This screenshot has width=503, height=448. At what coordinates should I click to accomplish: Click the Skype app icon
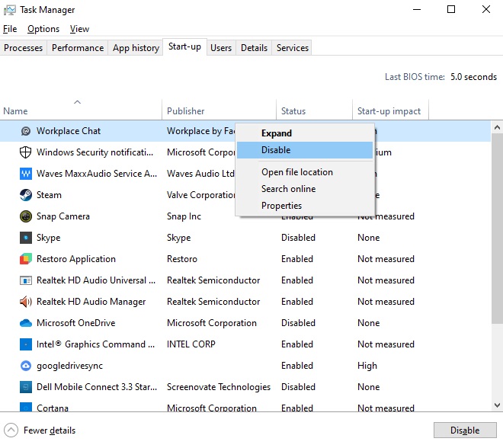(26, 238)
